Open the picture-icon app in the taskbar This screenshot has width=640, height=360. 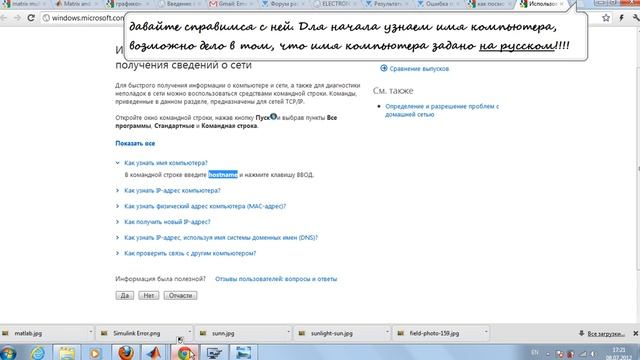(x=244, y=353)
